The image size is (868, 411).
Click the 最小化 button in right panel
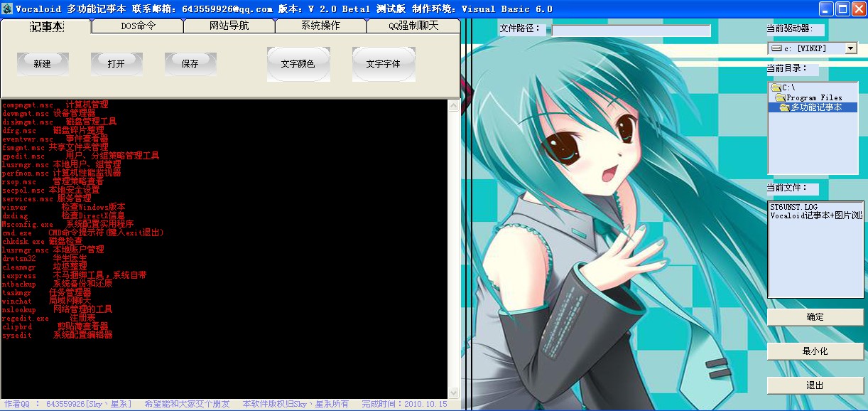815,351
